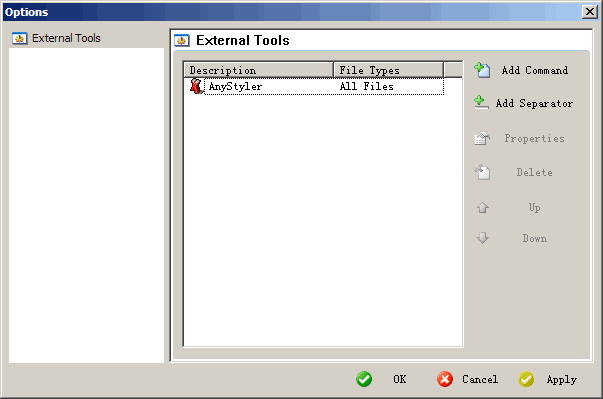
Task: Click the Add Separator plus icon
Action: 481,103
